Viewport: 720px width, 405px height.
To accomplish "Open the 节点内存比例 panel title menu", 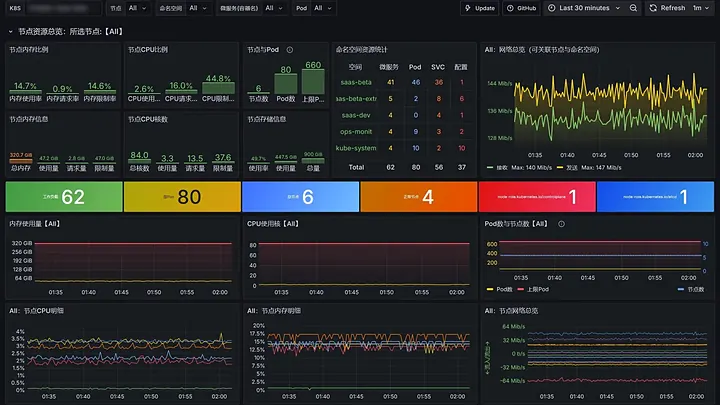I will [29, 50].
